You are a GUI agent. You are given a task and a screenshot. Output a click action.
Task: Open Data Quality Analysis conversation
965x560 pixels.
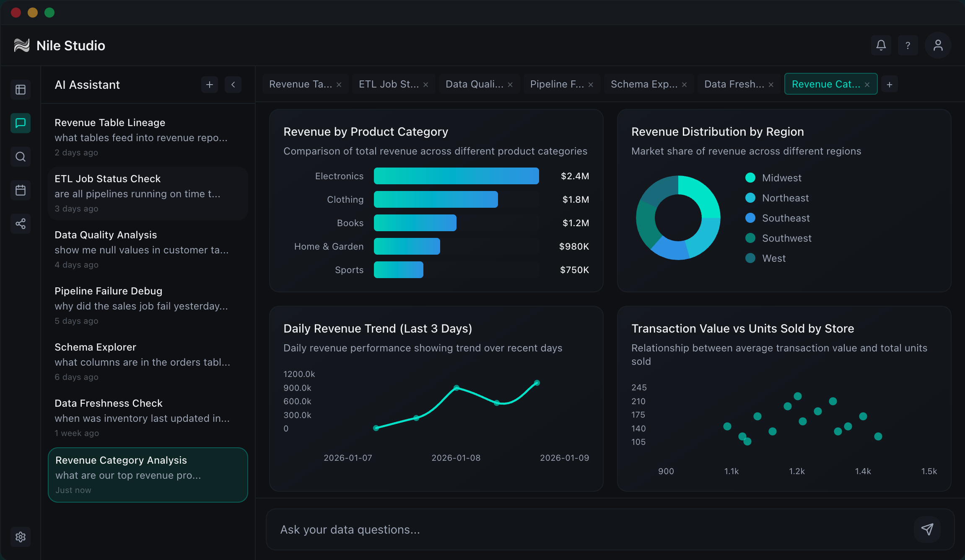tap(148, 250)
